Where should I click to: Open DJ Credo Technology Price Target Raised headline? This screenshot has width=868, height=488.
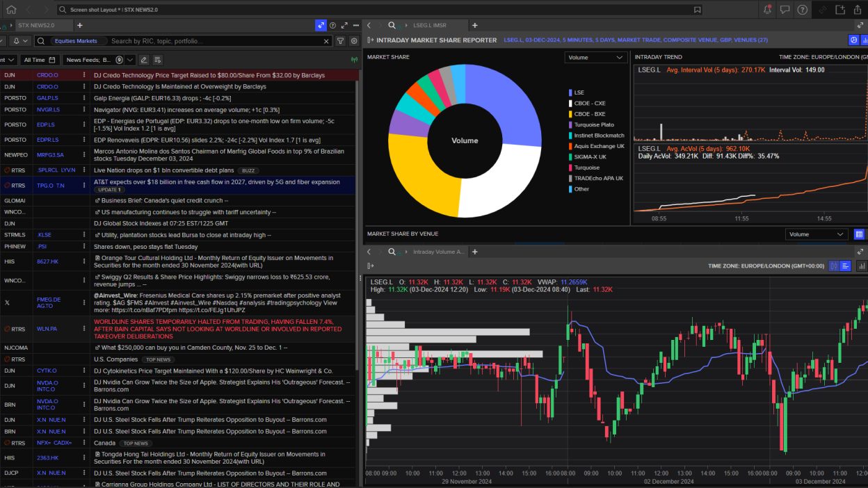point(209,75)
